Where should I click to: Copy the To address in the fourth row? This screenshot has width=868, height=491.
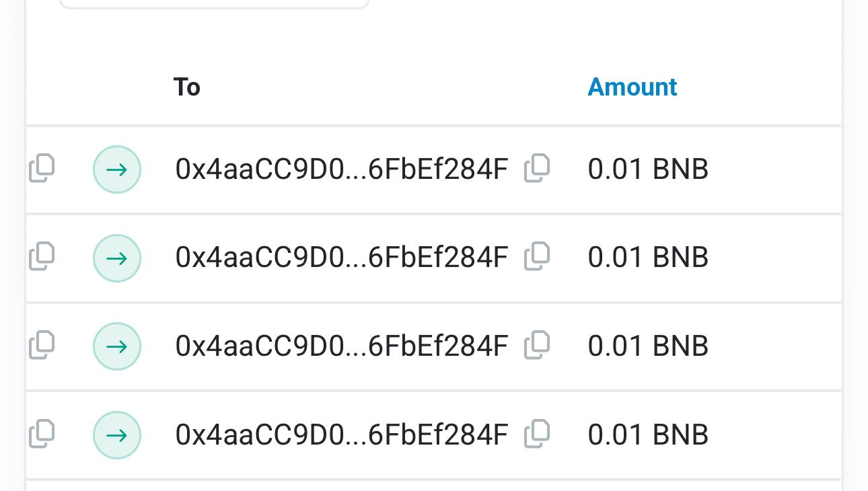coord(537,434)
